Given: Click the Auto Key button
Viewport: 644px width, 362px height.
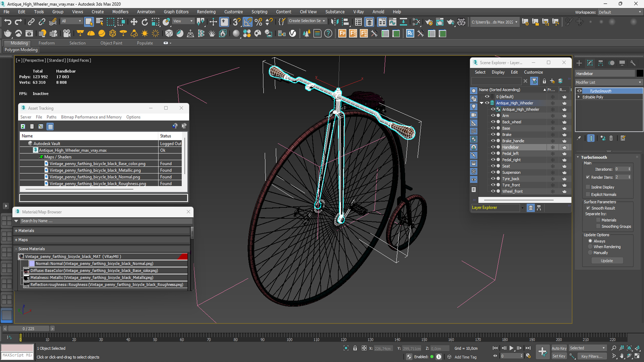Looking at the screenshot, I should (559, 348).
